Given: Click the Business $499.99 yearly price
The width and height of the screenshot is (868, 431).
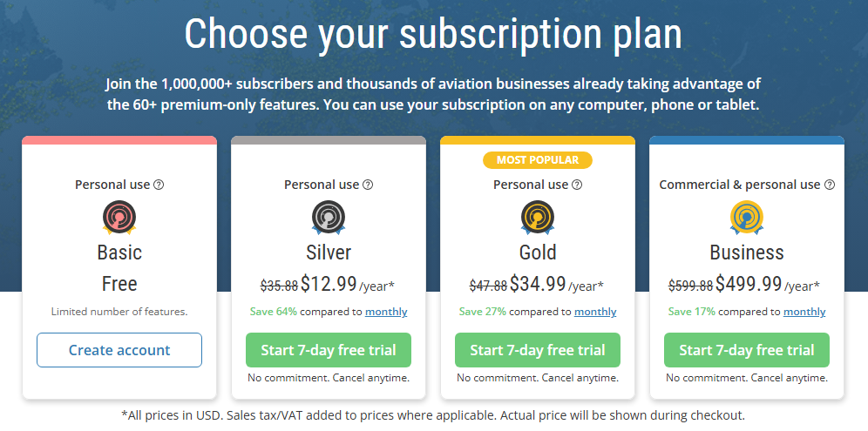Looking at the screenshot, I should point(749,284).
